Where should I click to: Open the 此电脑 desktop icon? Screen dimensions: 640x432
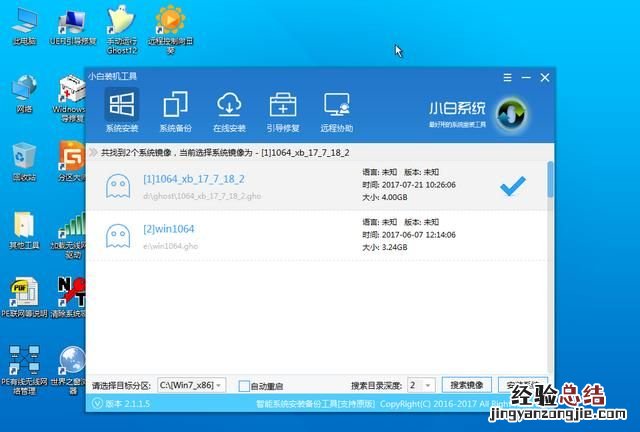tap(24, 27)
